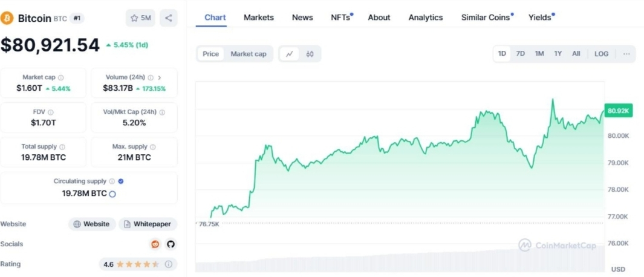The image size is (644, 277).
Task: Toggle chart to Price view
Action: [x=210, y=54]
